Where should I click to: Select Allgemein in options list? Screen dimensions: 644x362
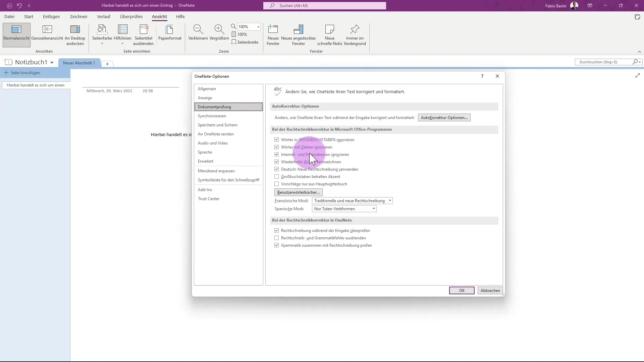point(228,89)
